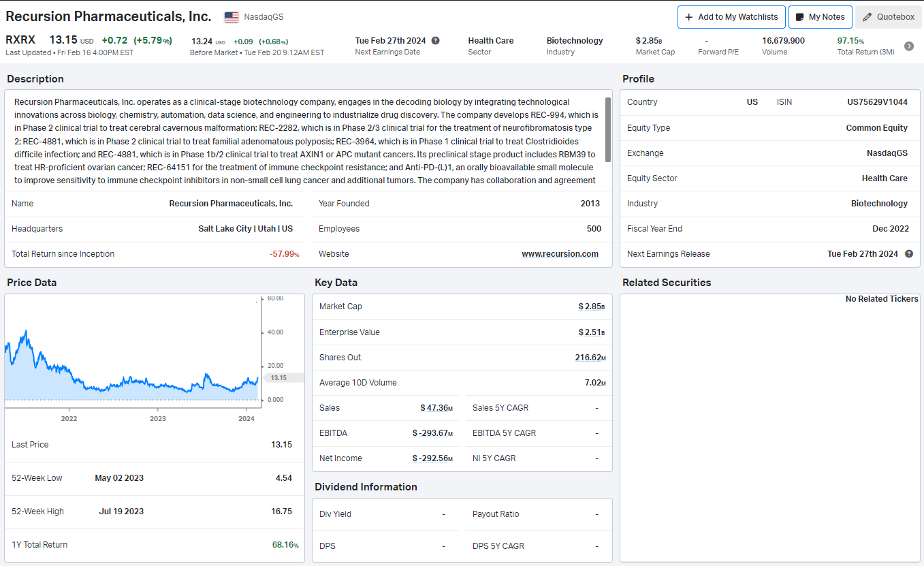Click the Sales value $47.36M
The height and width of the screenshot is (566, 924).
point(436,408)
